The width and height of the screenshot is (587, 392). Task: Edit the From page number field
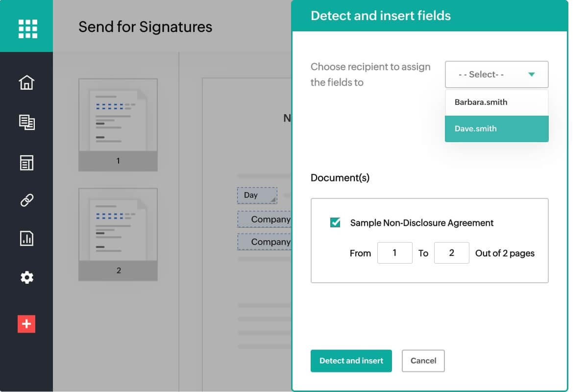click(x=395, y=253)
